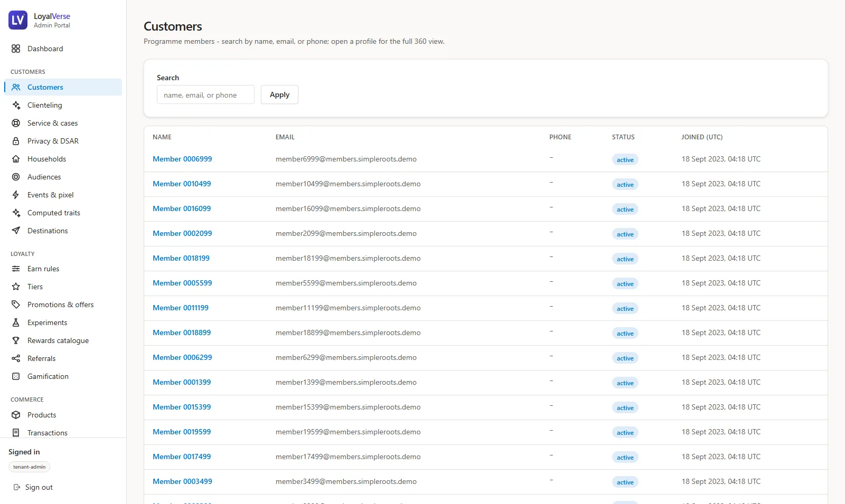The height and width of the screenshot is (504, 845).
Task: Go to Clienteling in the sidebar
Action: tap(63, 105)
